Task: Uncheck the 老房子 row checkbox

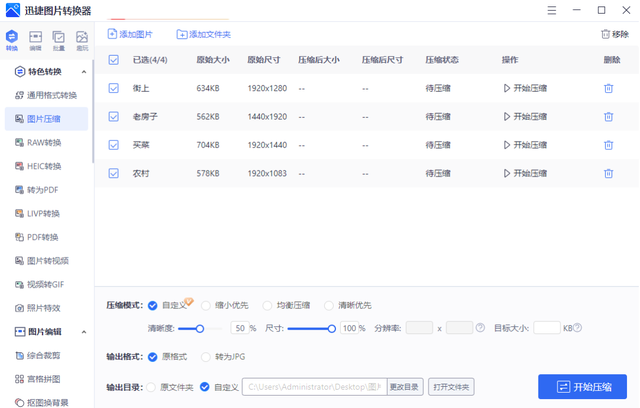Action: pos(113,117)
